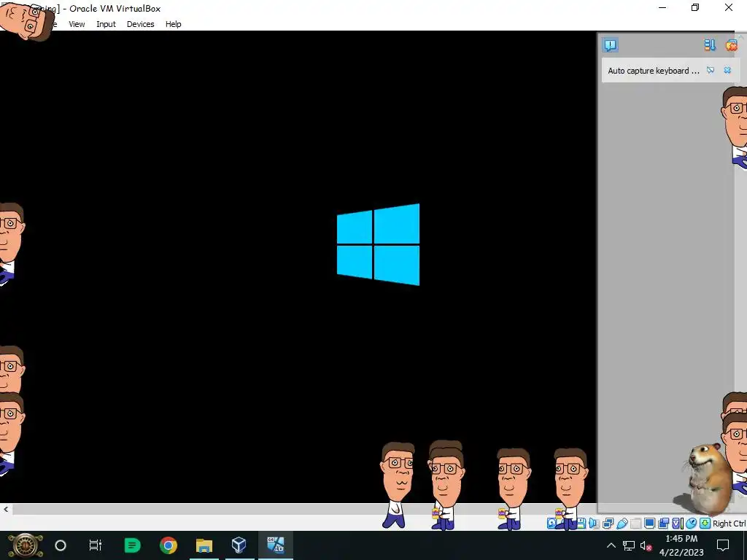Open the View menu
Screen dimensions: 747x560
(x=77, y=24)
